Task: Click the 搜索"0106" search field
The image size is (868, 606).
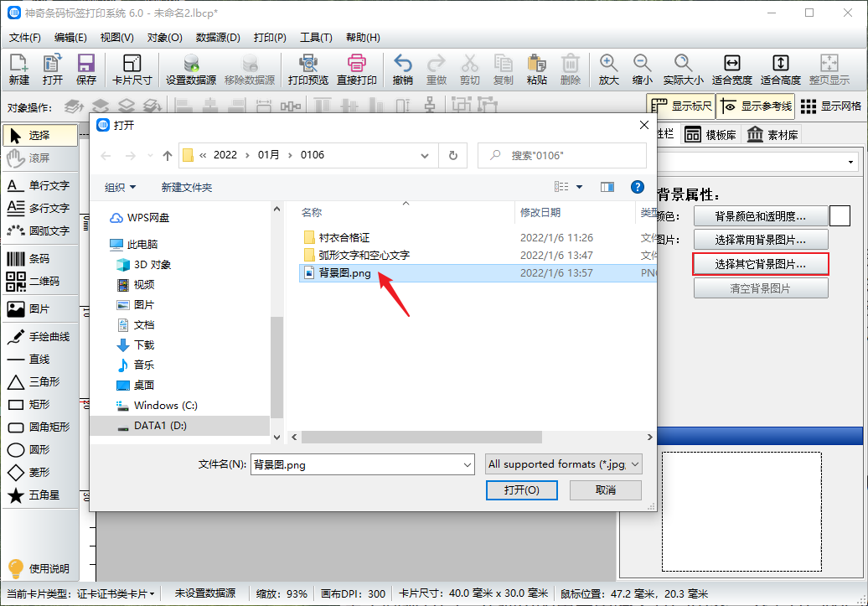Action: pyautogui.click(x=562, y=156)
